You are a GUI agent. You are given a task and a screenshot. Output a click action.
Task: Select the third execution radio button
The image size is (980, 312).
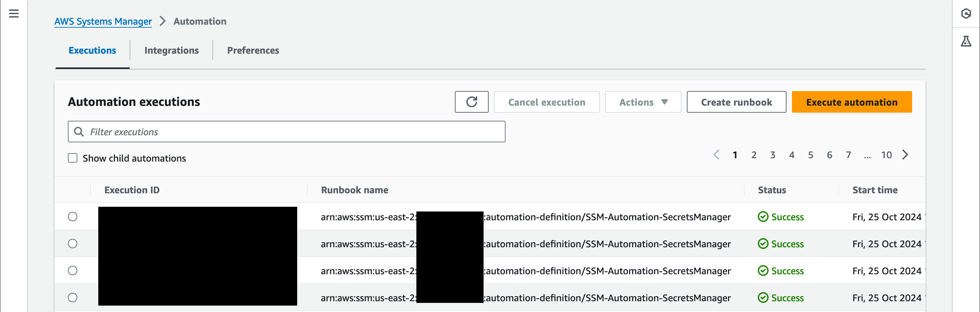tap(73, 271)
